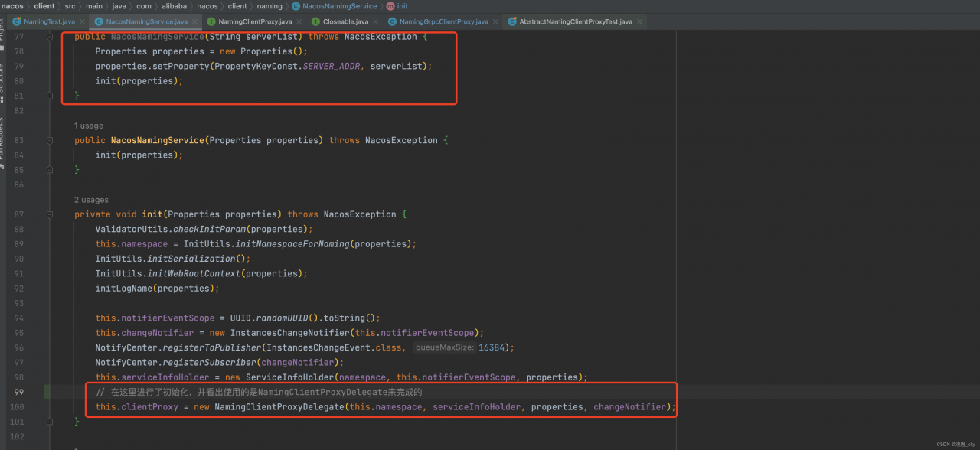Click the init method icon in breadcrumb
Screen dimensions: 980x450
pos(390,6)
